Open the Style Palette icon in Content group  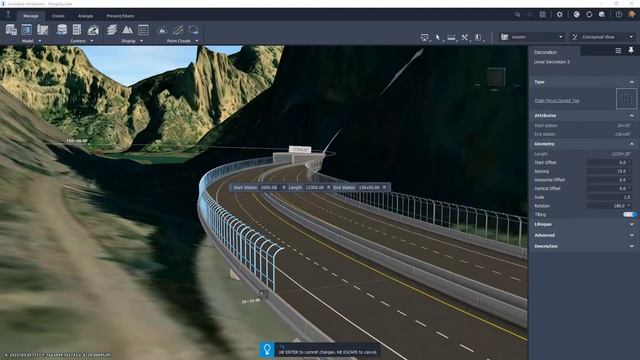(77, 30)
